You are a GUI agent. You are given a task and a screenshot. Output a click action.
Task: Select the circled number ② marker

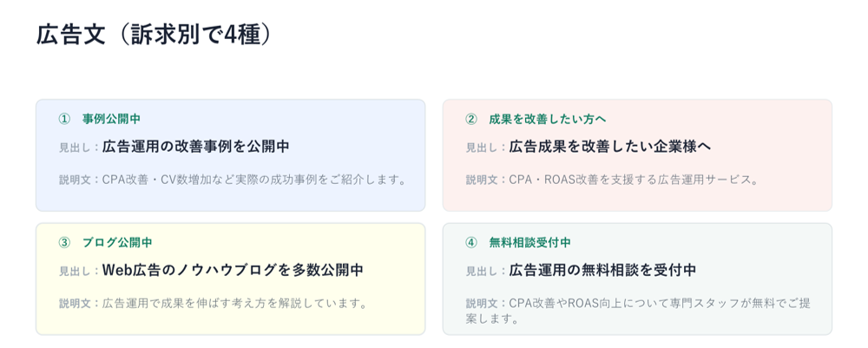tap(471, 118)
